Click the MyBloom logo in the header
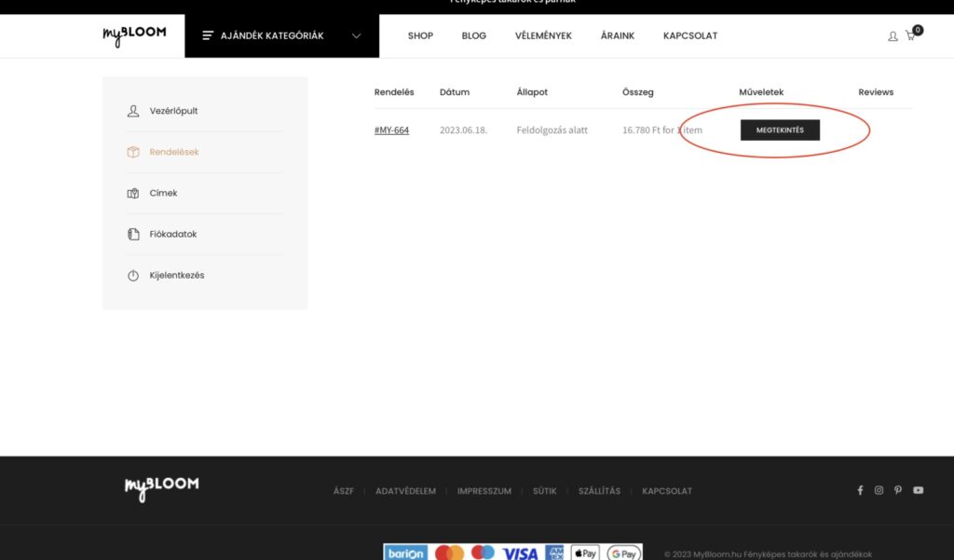The width and height of the screenshot is (954, 560). point(134,35)
